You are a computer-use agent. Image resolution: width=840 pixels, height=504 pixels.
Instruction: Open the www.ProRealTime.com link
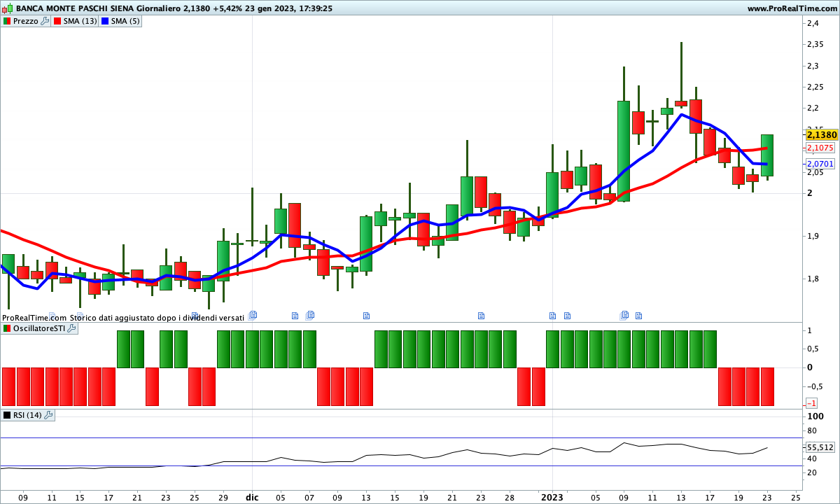pos(792,8)
